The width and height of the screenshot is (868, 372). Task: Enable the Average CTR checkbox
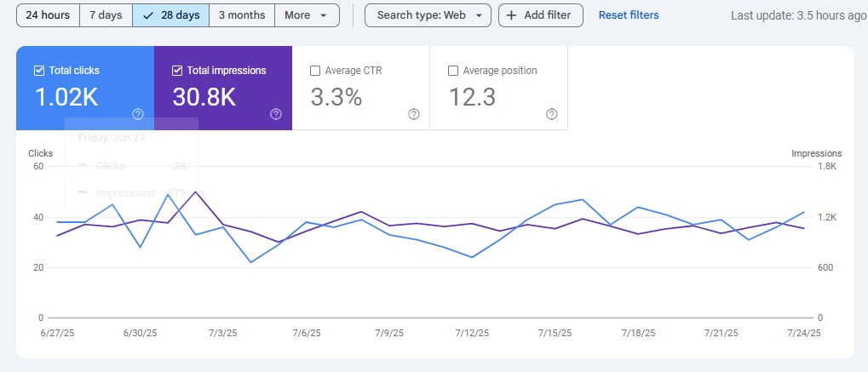(315, 71)
